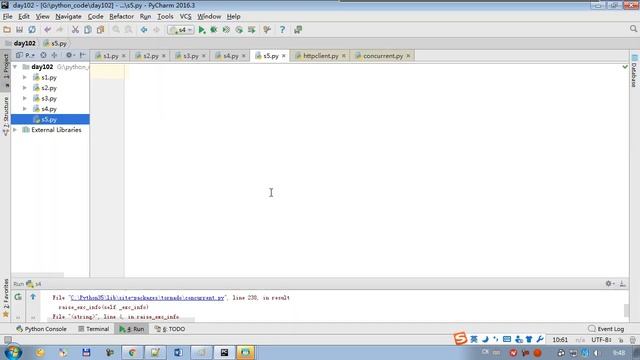Hide the Run panel with its download-arrow icon
This screenshot has height=360, width=640.
pos(622,284)
